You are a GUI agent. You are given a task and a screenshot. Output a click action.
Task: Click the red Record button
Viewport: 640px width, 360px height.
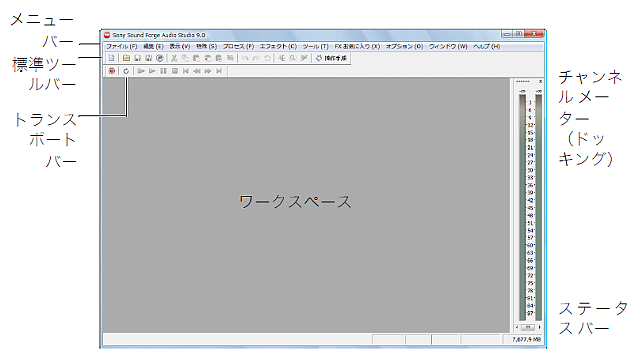[111, 71]
